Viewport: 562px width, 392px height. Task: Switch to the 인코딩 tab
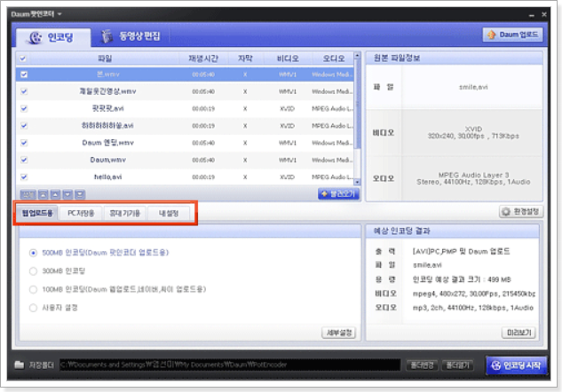point(53,37)
